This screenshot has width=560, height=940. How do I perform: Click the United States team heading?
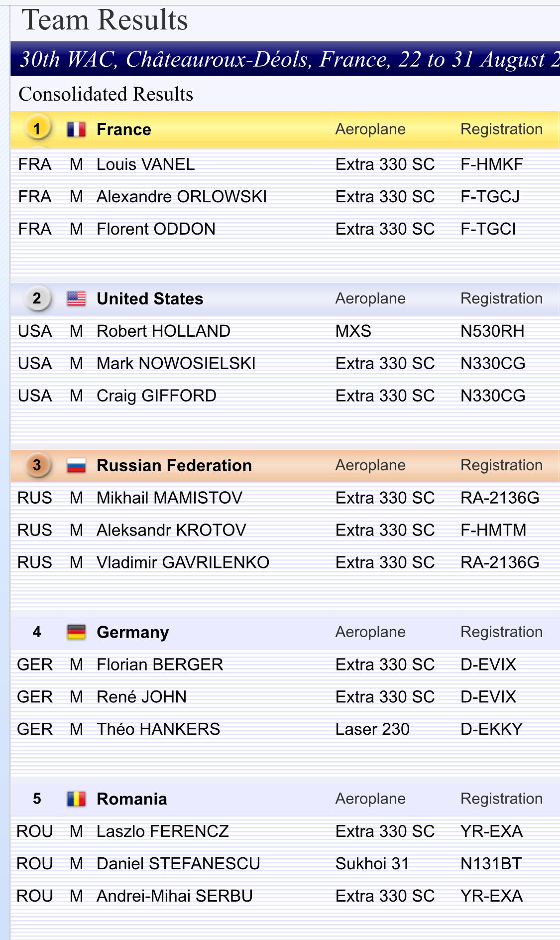point(150,299)
